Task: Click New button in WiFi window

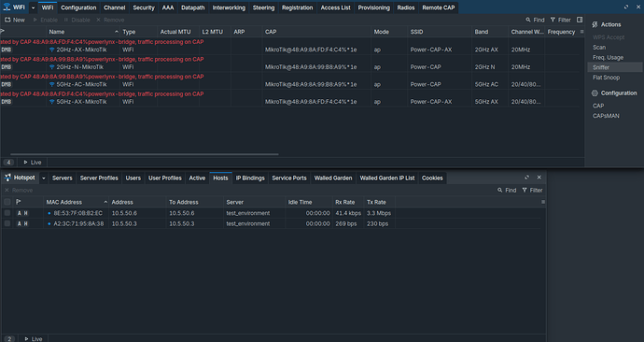Action: pyautogui.click(x=15, y=20)
